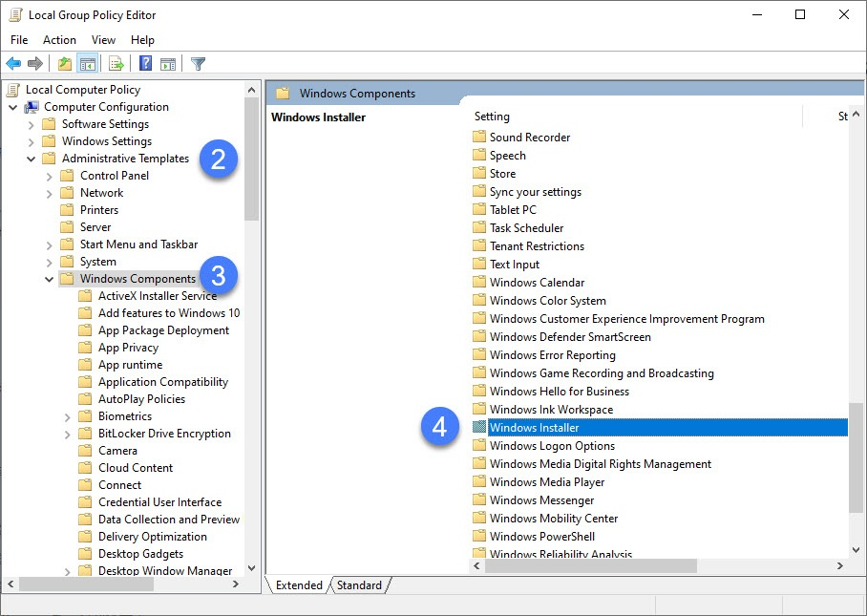Expand the Windows Settings node
This screenshot has height=616, width=867.
(x=31, y=141)
